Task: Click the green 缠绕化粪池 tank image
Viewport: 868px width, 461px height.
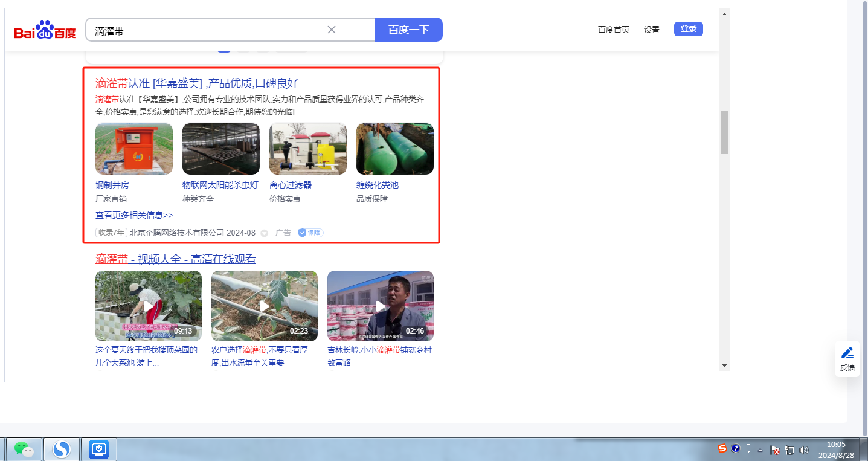Action: (395, 149)
